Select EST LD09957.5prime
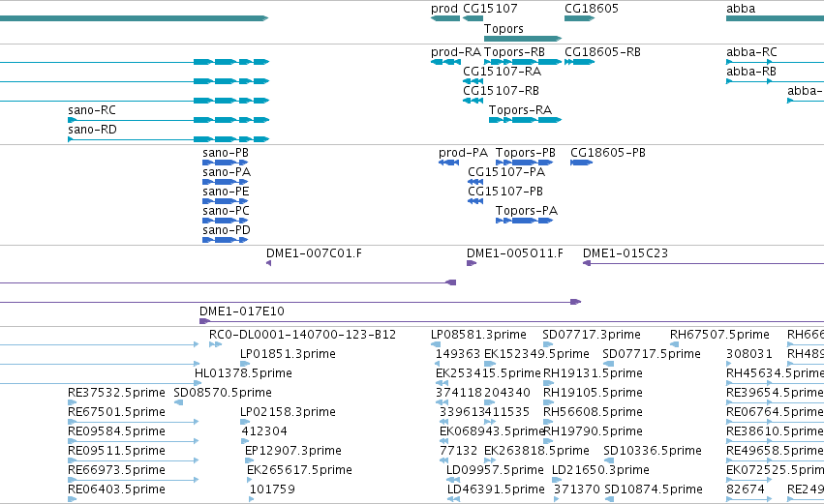 [453, 481]
